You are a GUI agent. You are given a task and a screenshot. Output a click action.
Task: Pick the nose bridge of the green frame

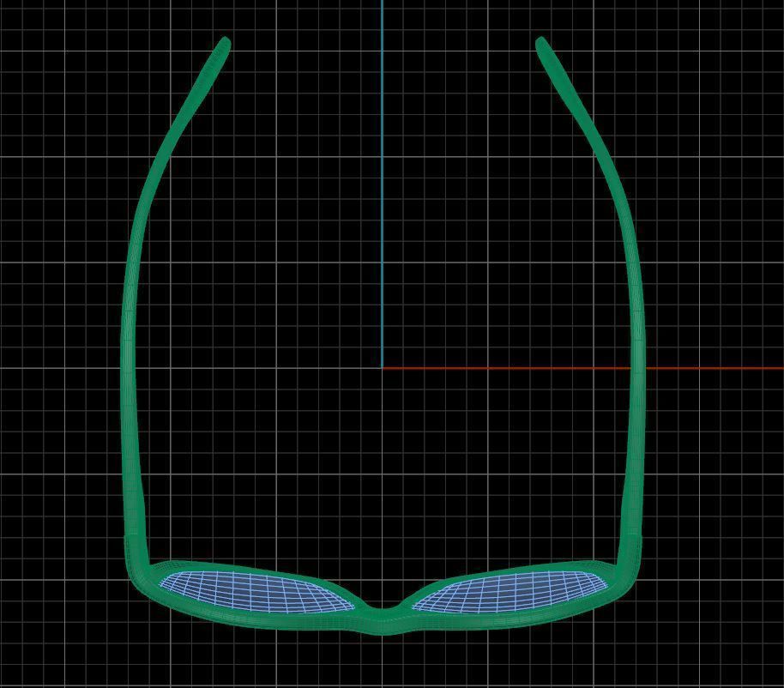tap(383, 620)
